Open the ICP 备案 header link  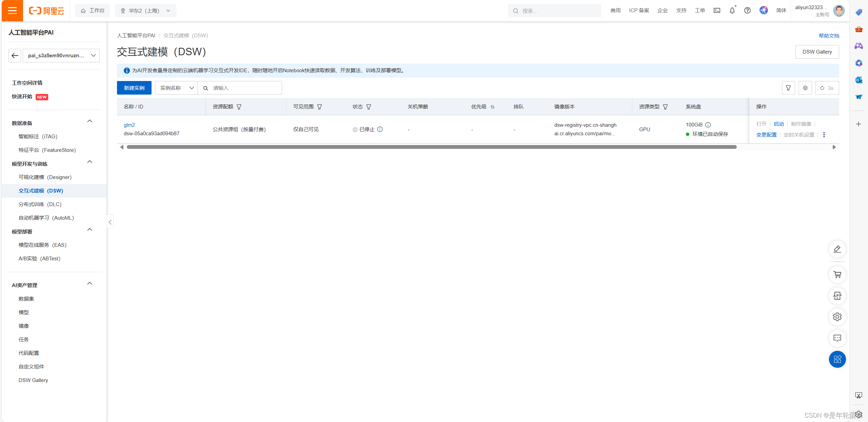(639, 11)
